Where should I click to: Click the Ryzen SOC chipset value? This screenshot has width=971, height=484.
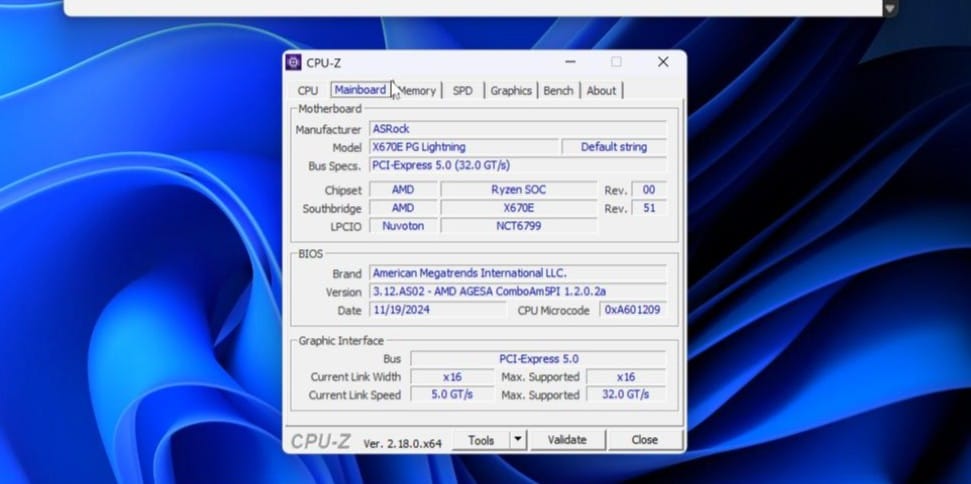[518, 189]
